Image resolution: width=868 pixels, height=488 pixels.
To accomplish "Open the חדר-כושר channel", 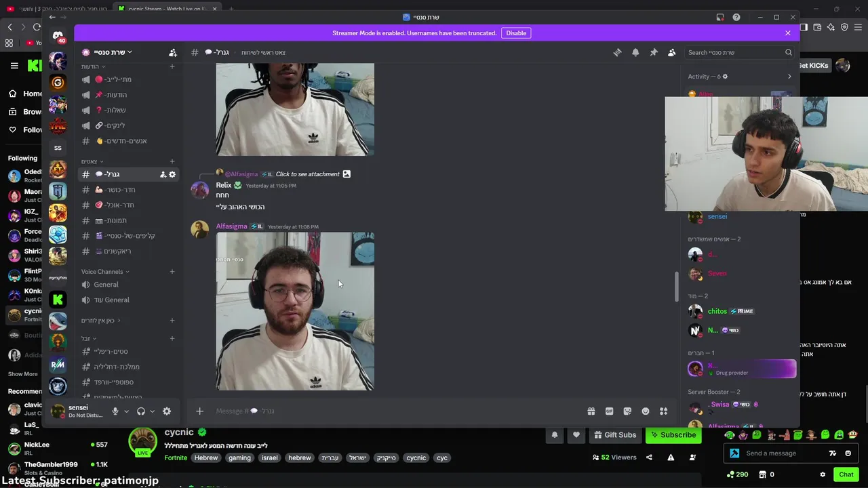I will point(127,190).
